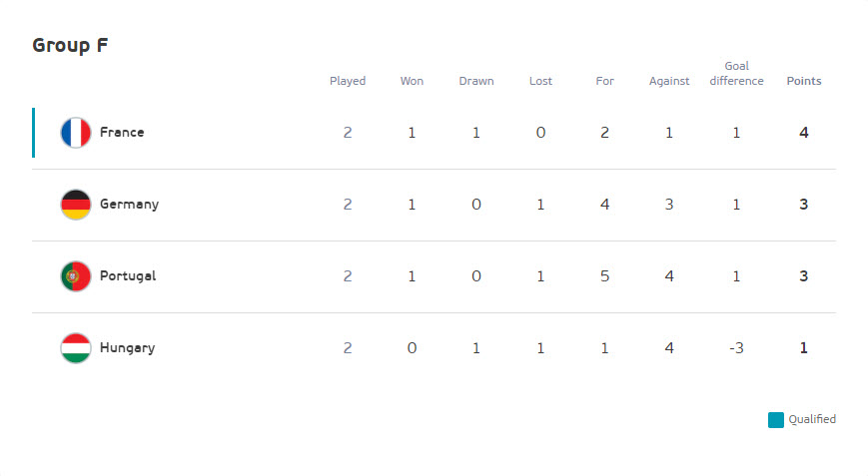Screen dimensions: 868x476
Task: Click the Group F heading
Action: pyautogui.click(x=70, y=45)
